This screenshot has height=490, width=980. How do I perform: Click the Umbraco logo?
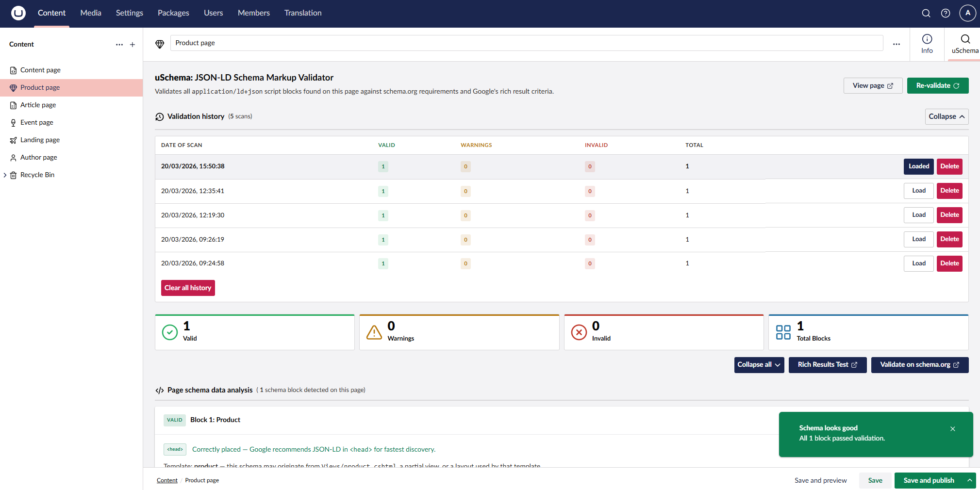point(18,13)
